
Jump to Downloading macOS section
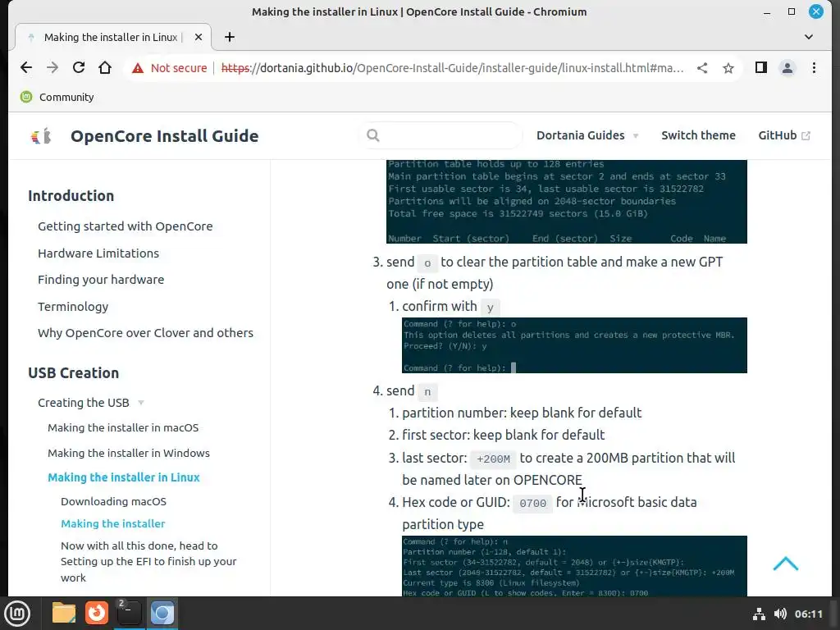click(x=113, y=502)
